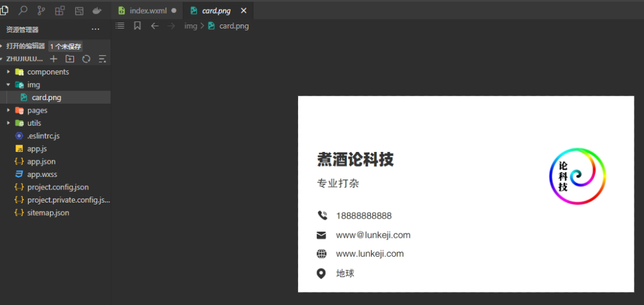Click the img breadcrumb segment

(191, 26)
